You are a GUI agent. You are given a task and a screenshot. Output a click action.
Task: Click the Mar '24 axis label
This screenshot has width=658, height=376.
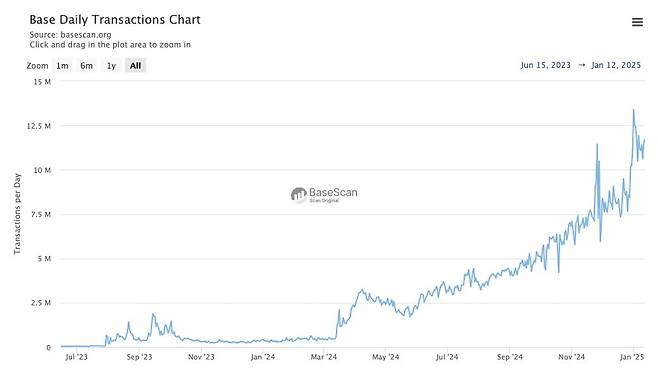[x=324, y=357]
